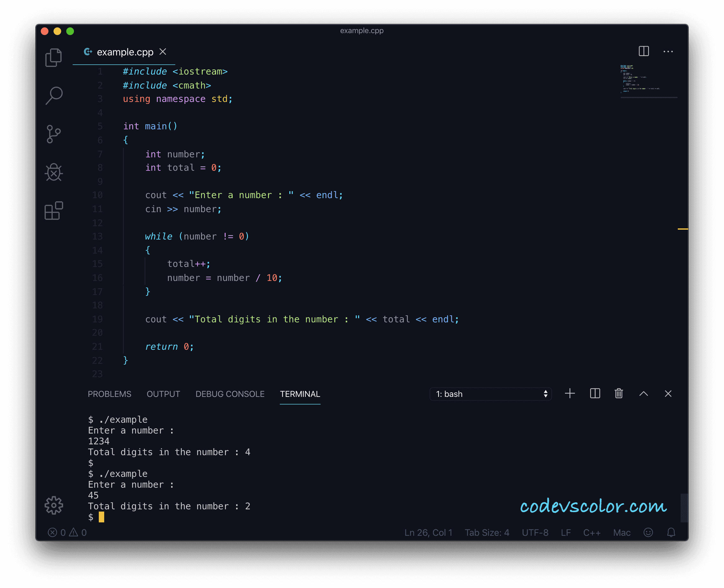Select the OUTPUT panel tab
Viewport: 724px width, 588px height.
163,394
